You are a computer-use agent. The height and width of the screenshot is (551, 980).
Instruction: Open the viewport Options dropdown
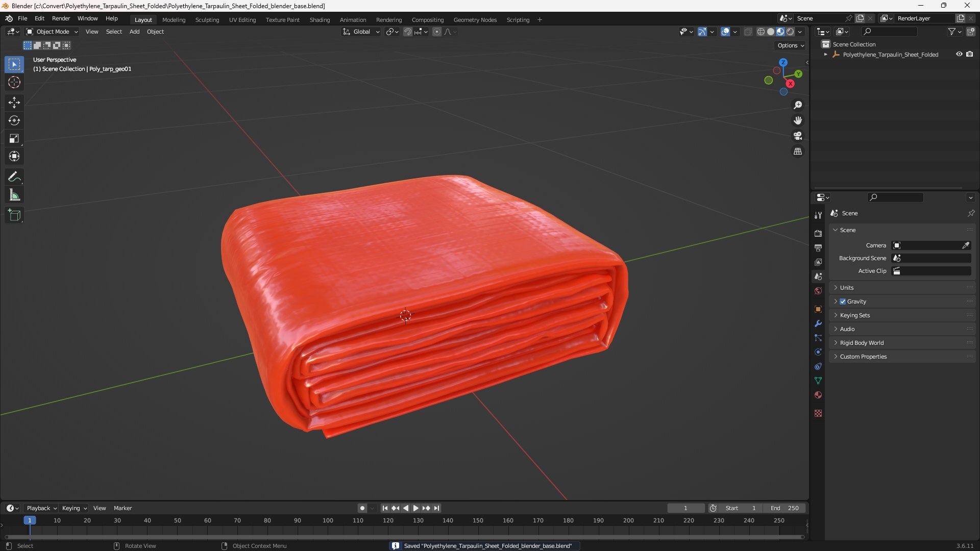[x=791, y=45]
